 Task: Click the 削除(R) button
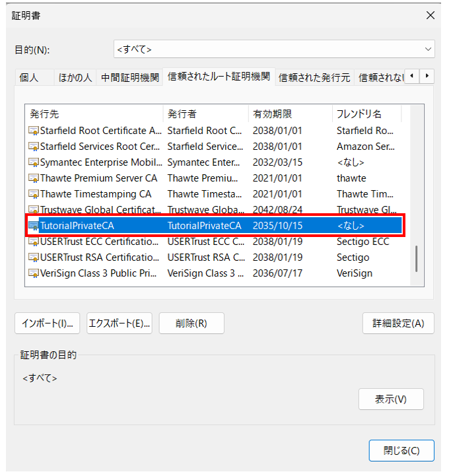pos(191,323)
